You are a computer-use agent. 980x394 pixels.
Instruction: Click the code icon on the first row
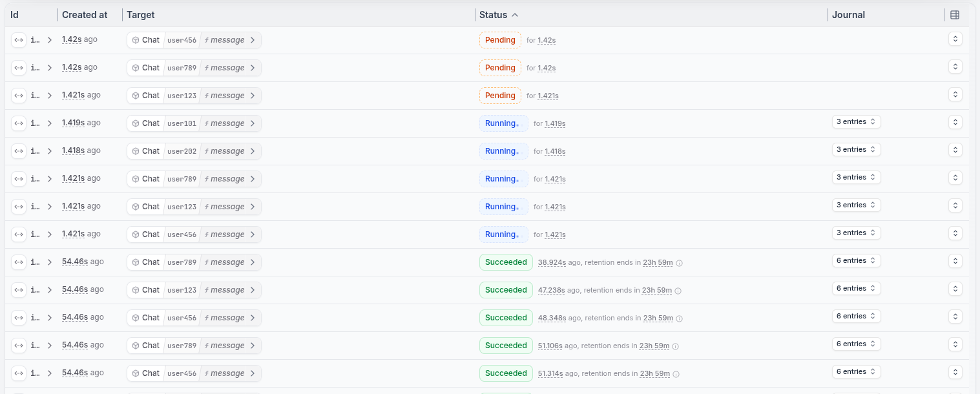point(19,39)
